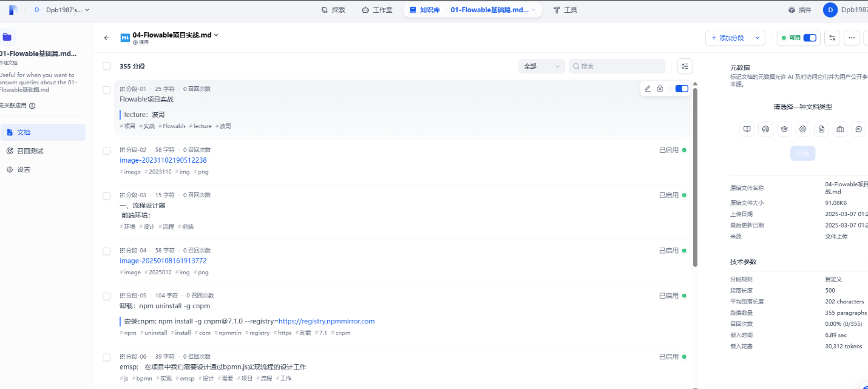Click the segment list scrollbar thumb
This screenshot has width=868, height=389.
pyautogui.click(x=695, y=176)
